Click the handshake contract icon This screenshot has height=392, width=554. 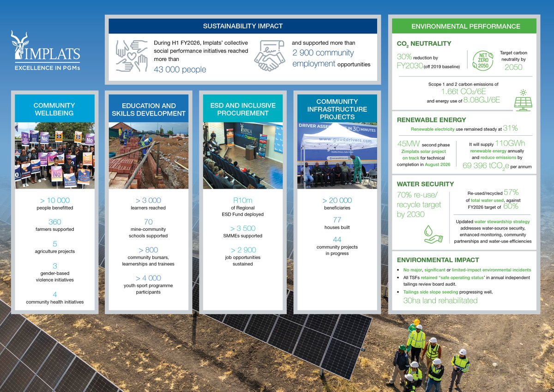270,55
